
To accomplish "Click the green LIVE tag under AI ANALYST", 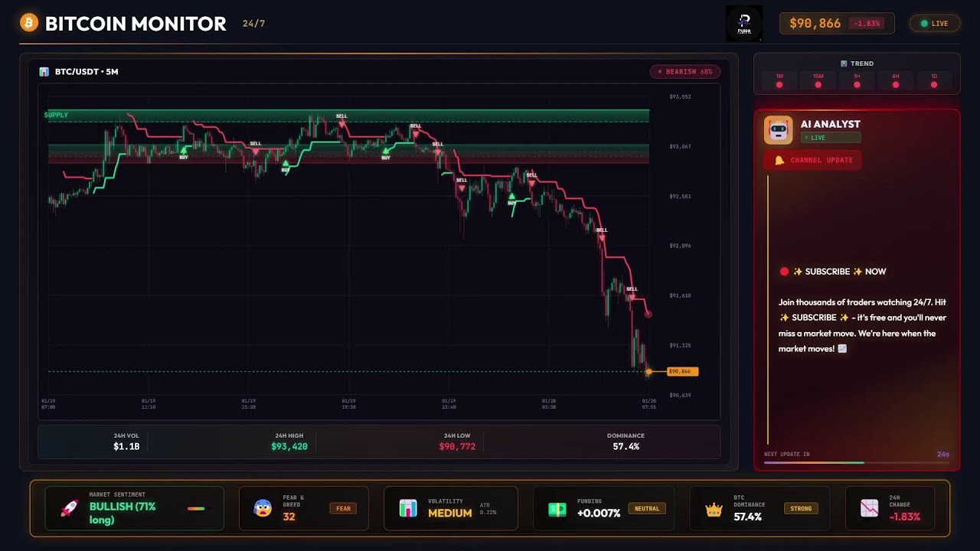I will [831, 138].
